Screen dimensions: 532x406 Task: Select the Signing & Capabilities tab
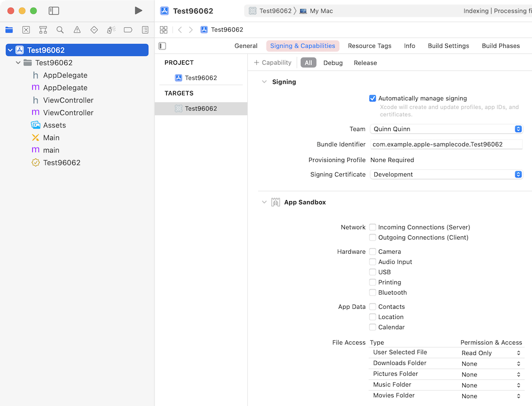point(303,46)
